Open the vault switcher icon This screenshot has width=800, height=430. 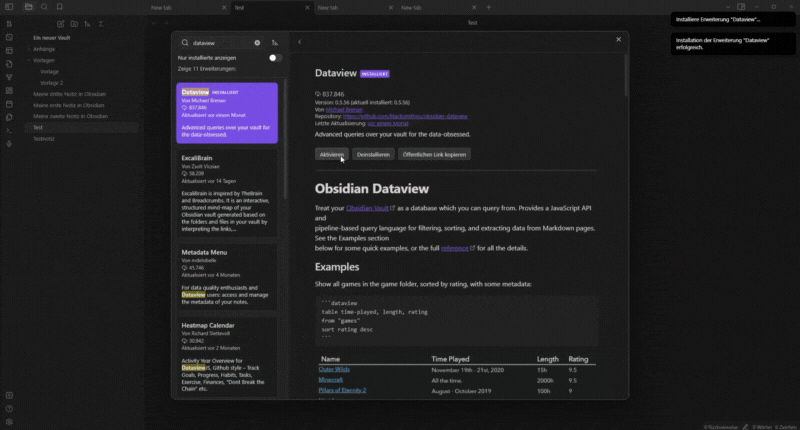tap(9, 395)
